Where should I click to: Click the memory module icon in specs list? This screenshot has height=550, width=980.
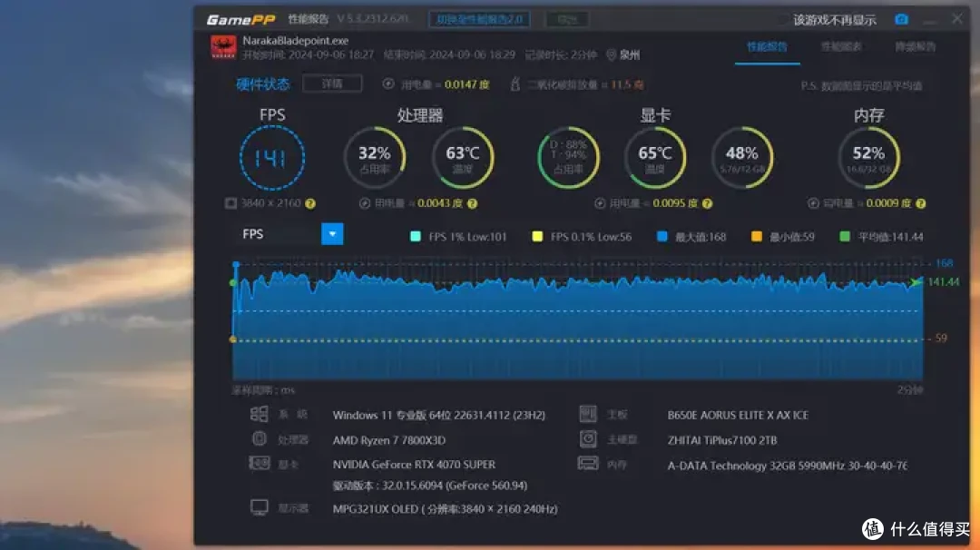588,463
